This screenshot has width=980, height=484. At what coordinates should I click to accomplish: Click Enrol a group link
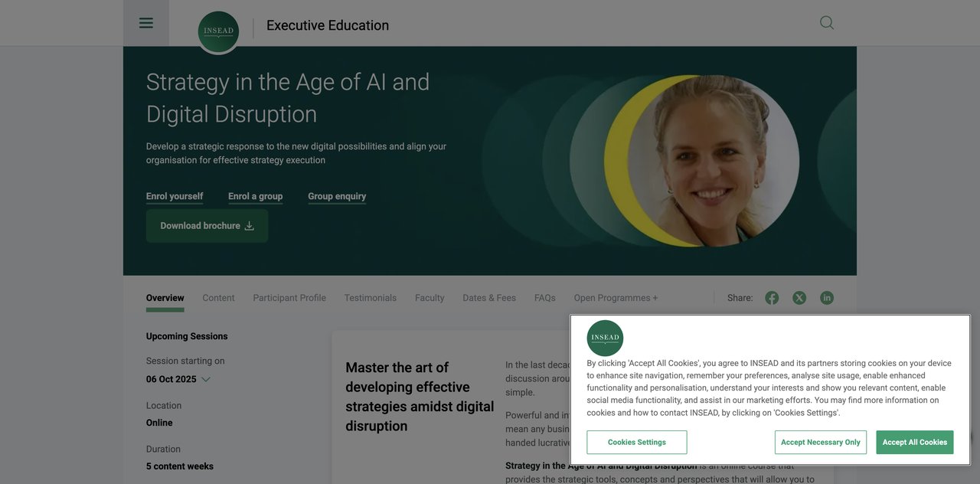click(x=255, y=197)
